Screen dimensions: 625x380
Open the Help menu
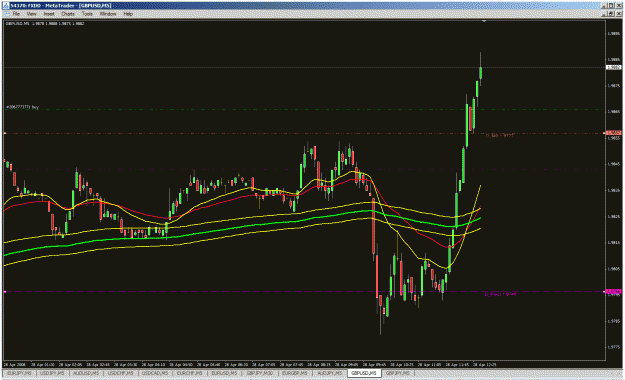tap(128, 14)
